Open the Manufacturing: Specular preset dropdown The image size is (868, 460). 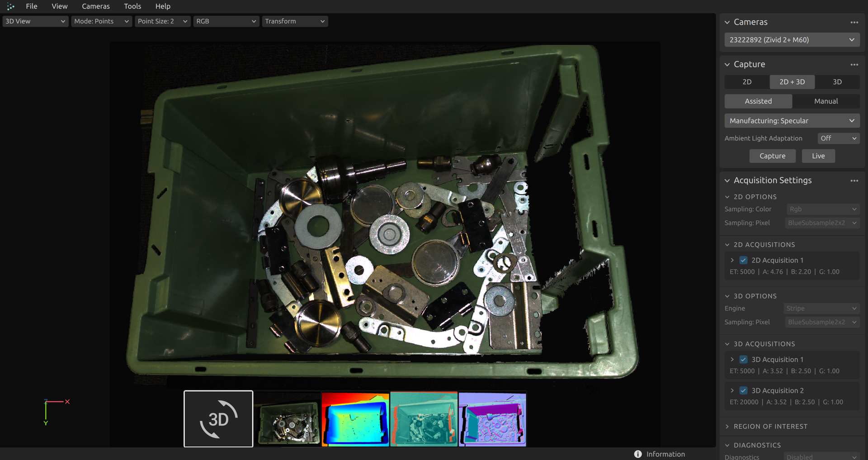[x=792, y=121]
